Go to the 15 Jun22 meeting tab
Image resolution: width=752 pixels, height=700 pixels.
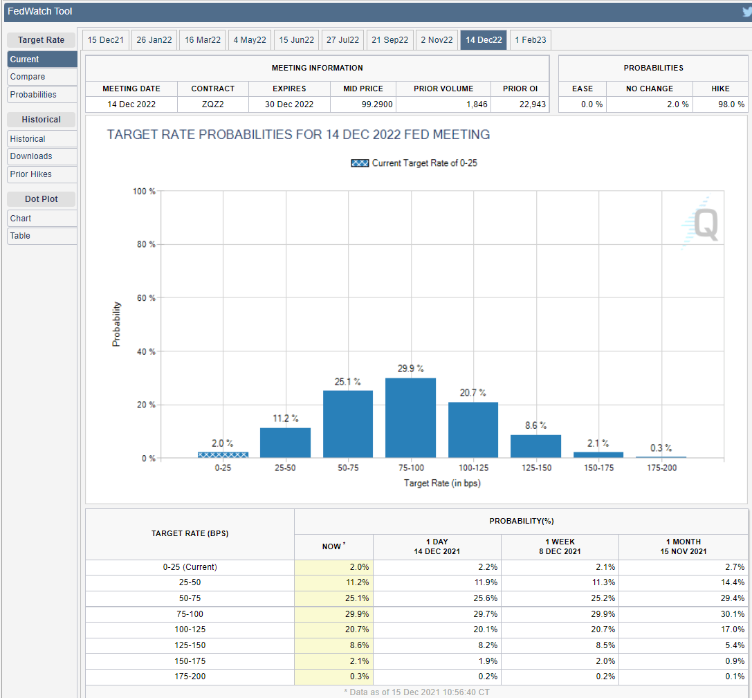(x=296, y=40)
